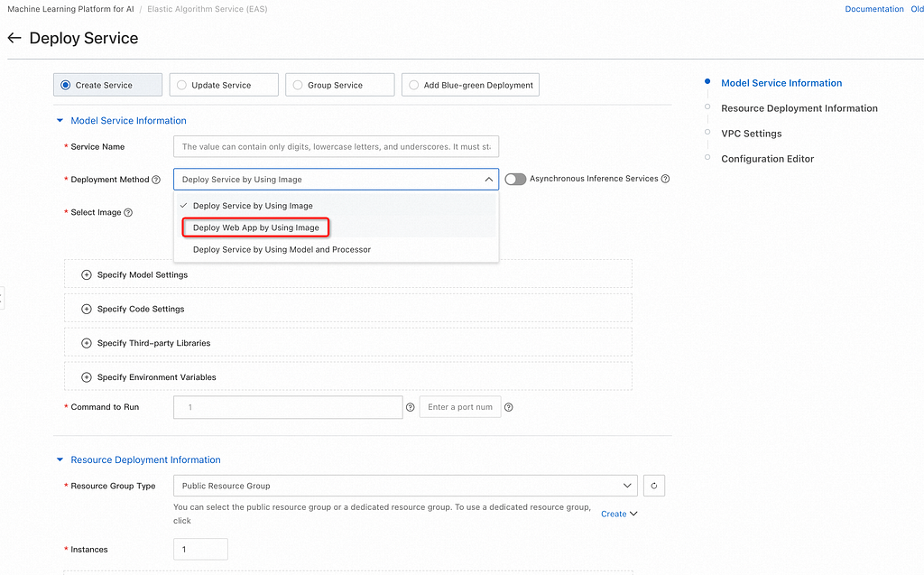Collapse the Resource Deployment Information section
This screenshot has width=924, height=575.
pyautogui.click(x=60, y=459)
